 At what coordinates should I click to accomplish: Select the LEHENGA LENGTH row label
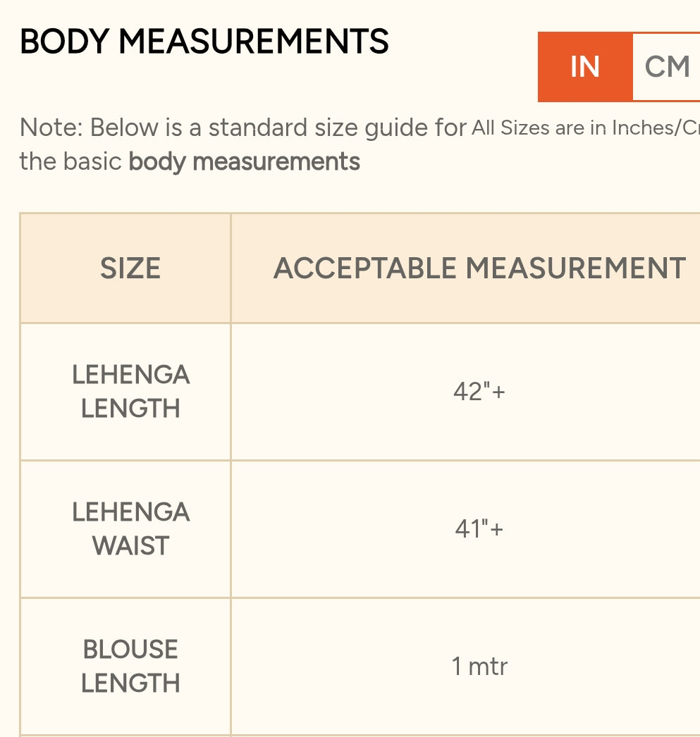130,391
